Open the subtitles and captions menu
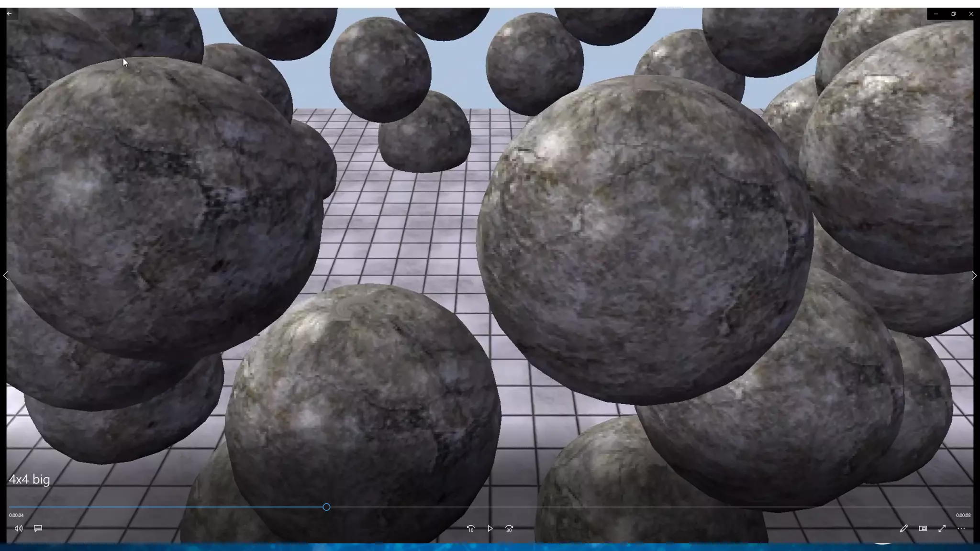The width and height of the screenshot is (980, 551). (38, 529)
